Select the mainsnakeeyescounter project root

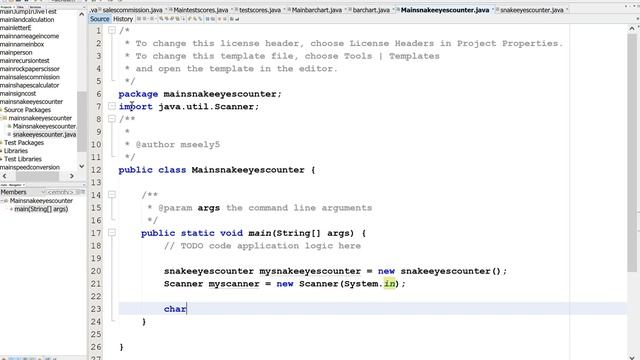tap(31, 102)
